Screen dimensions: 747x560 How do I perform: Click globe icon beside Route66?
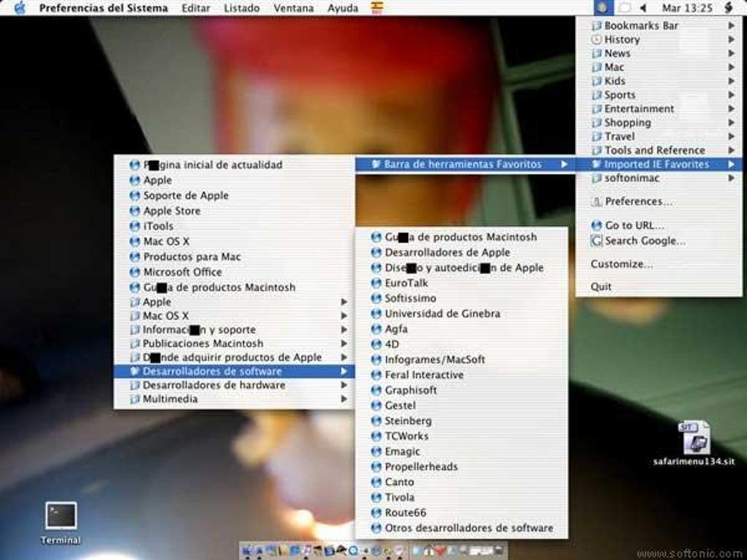(376, 513)
